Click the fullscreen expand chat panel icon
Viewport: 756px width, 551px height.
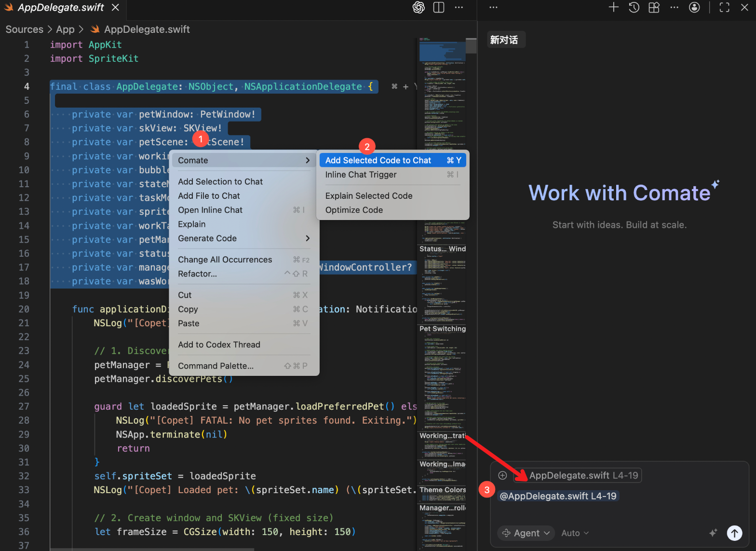click(x=724, y=7)
